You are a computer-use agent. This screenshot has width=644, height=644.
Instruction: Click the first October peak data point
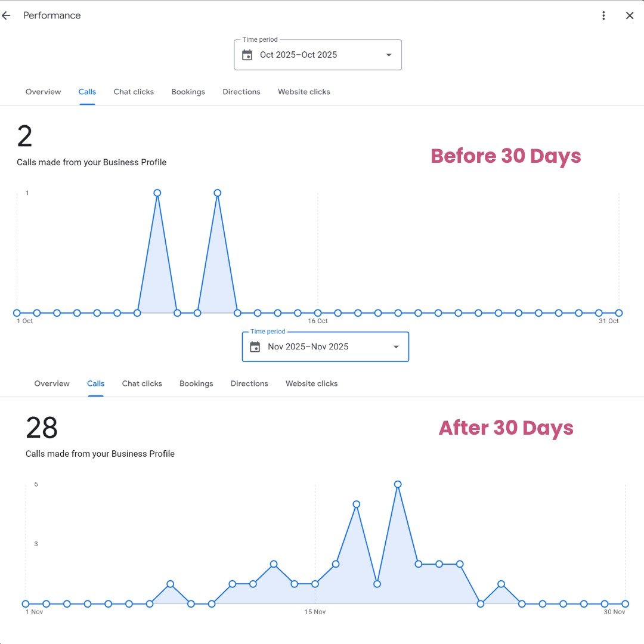click(157, 193)
